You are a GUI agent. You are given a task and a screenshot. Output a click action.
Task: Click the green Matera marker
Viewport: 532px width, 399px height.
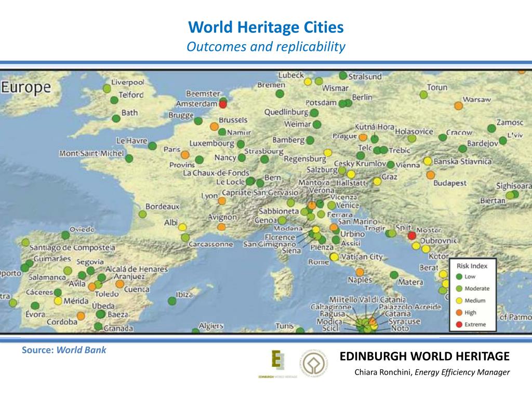point(394,275)
